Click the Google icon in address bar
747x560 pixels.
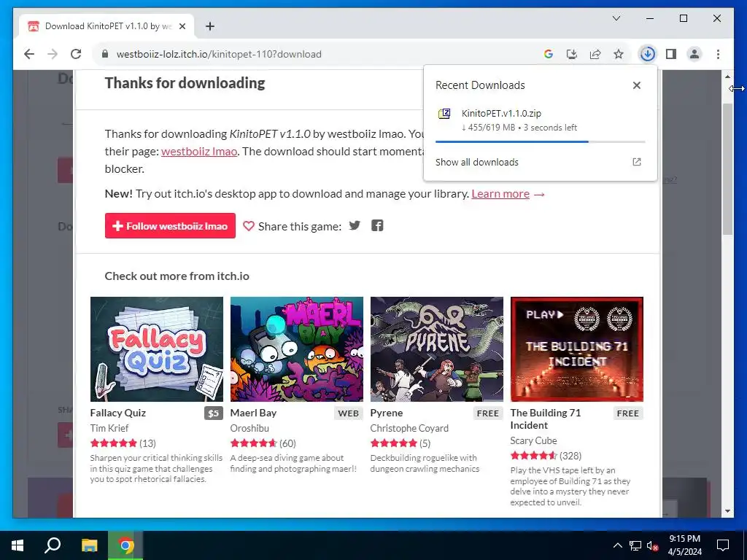pos(549,54)
